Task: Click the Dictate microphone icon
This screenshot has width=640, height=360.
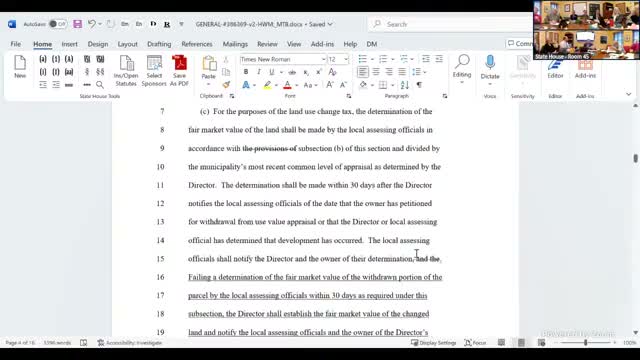Action: tap(490, 63)
